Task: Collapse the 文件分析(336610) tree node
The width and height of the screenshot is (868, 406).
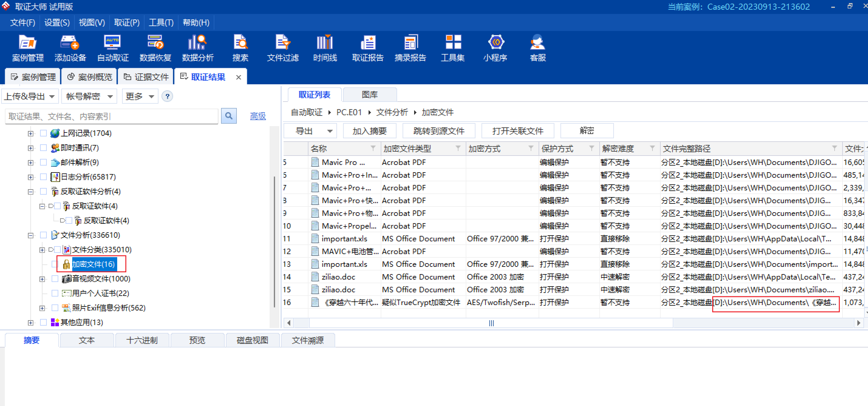Action: click(x=31, y=235)
